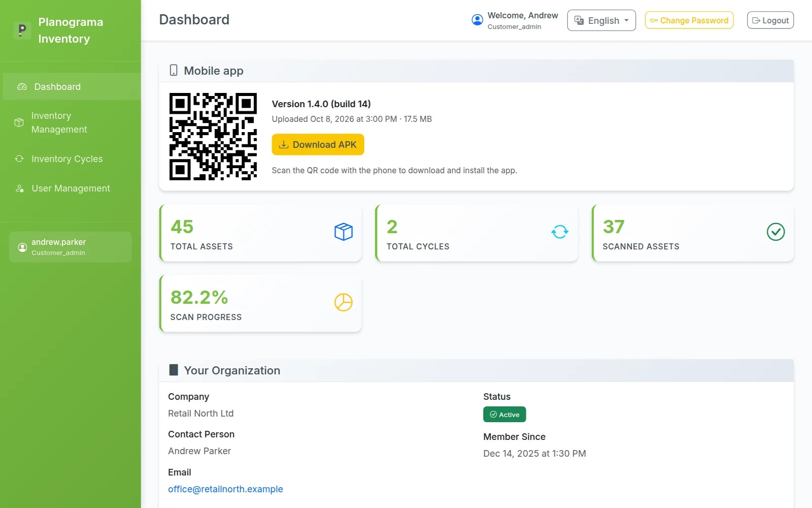Click the Uploaded Oct 8, 2026 upload details line
Screen dimensions: 812x508
352,119
